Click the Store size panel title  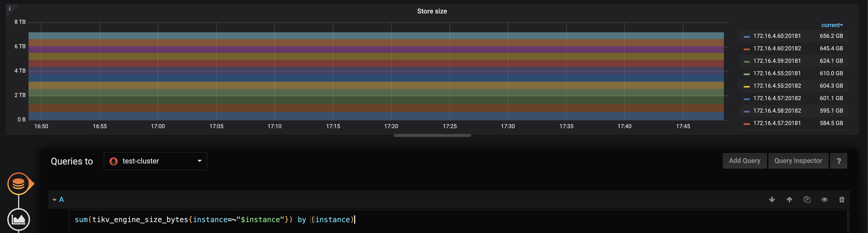[432, 11]
